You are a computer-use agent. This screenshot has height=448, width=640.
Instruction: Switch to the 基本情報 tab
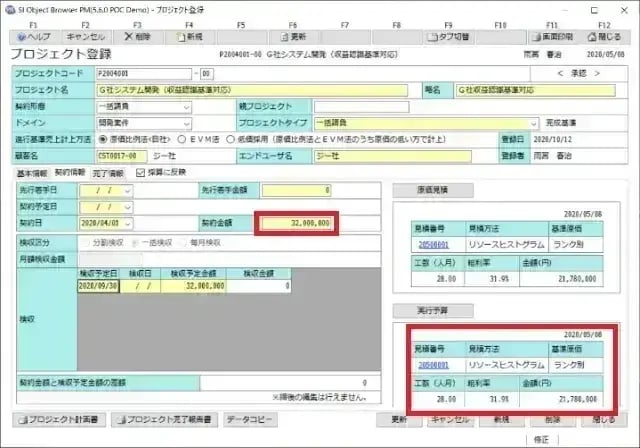click(x=33, y=173)
